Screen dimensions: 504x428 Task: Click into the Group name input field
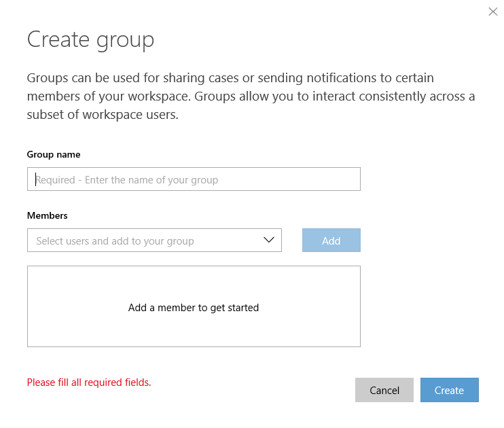[x=194, y=179]
